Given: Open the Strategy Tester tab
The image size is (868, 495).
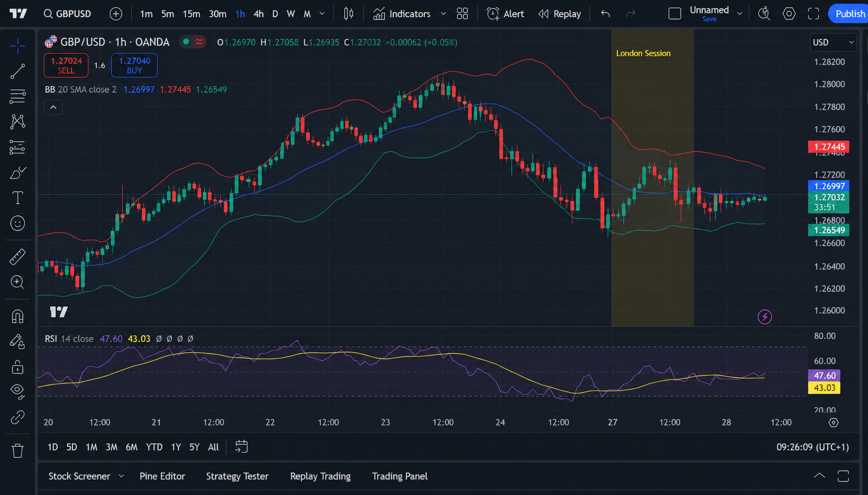Looking at the screenshot, I should [237, 476].
